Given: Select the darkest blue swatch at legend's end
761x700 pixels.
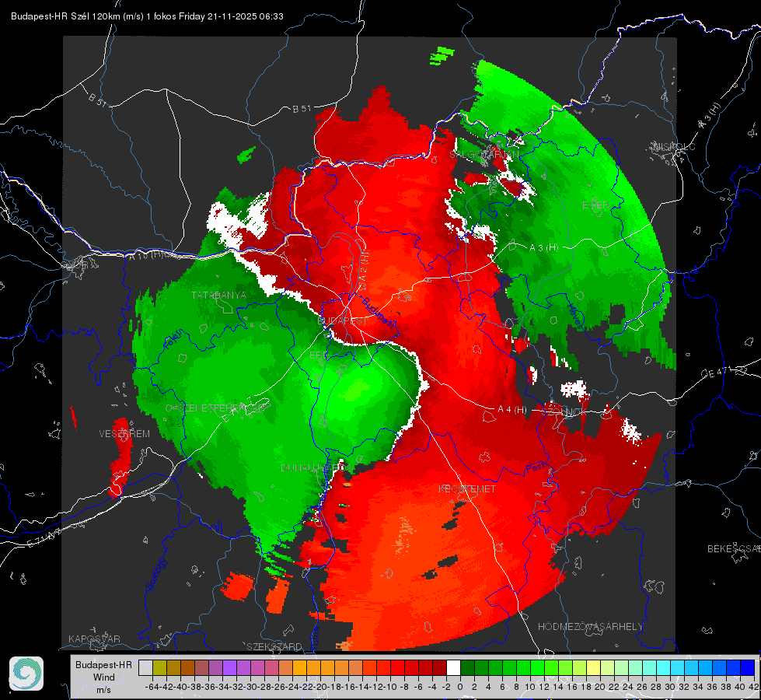Looking at the screenshot, I should (748, 667).
